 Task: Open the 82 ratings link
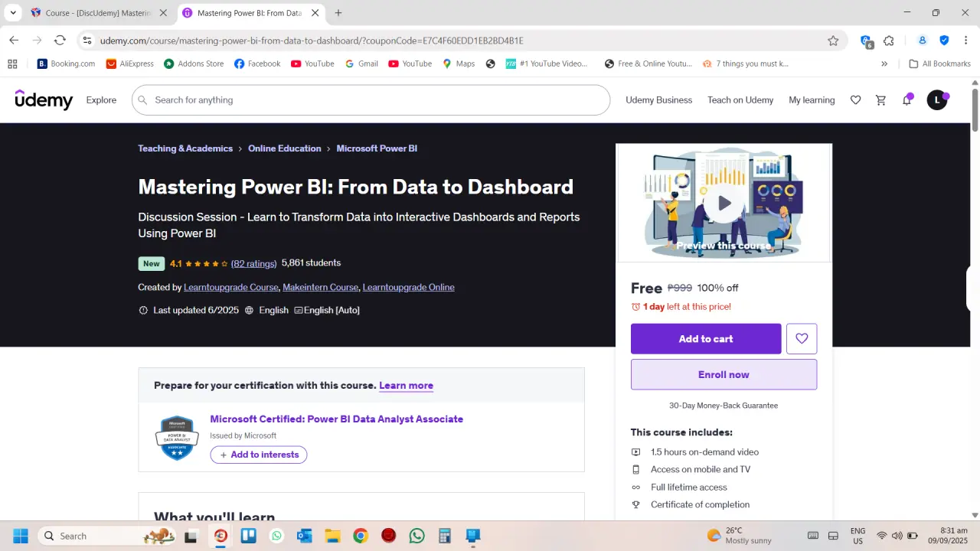(254, 263)
